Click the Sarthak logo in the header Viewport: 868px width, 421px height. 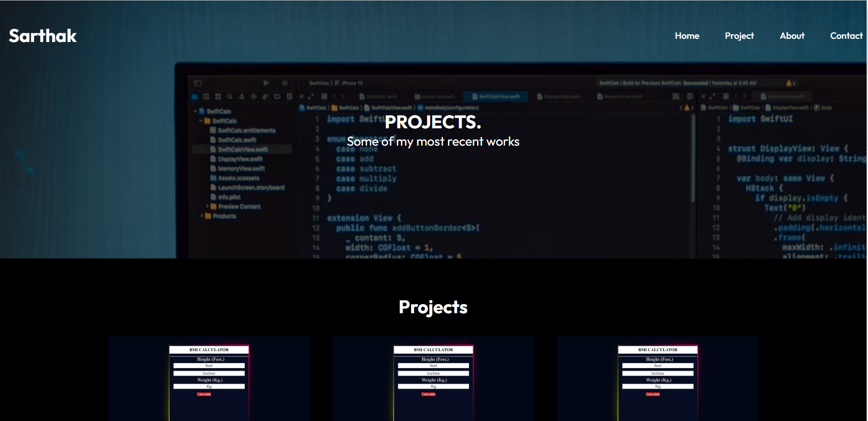click(x=42, y=36)
